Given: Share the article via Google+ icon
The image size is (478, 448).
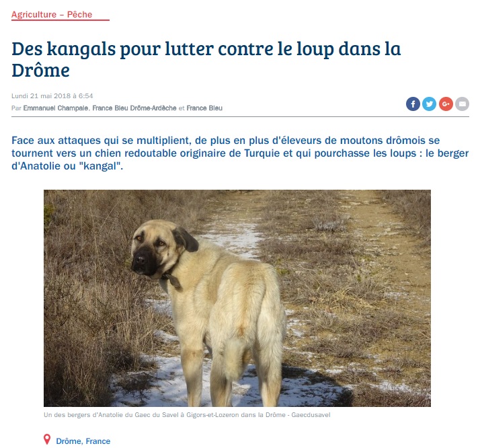Looking at the screenshot, I should click(x=446, y=104).
